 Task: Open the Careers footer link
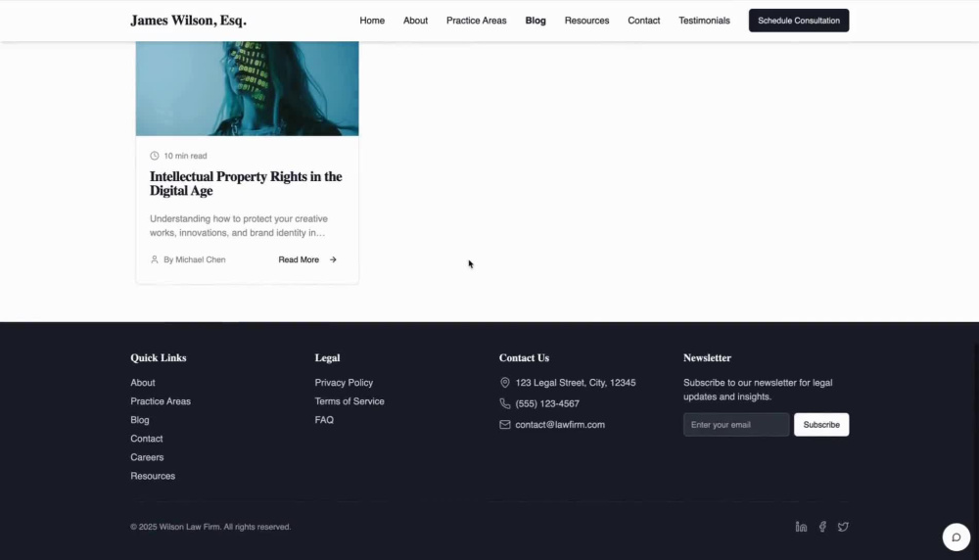click(x=147, y=457)
